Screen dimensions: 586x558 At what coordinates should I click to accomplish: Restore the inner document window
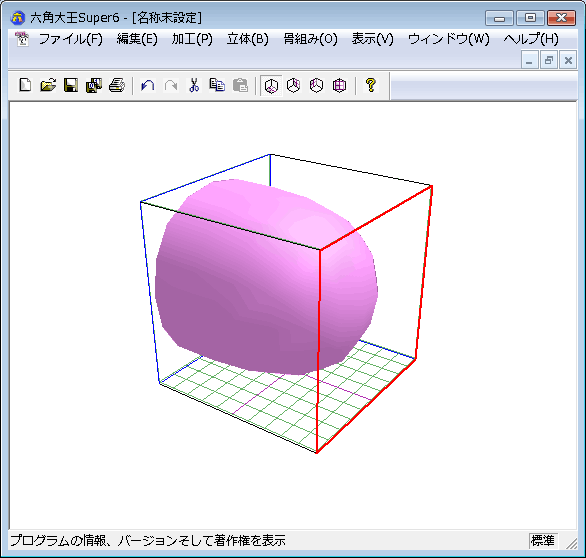pos(549,60)
